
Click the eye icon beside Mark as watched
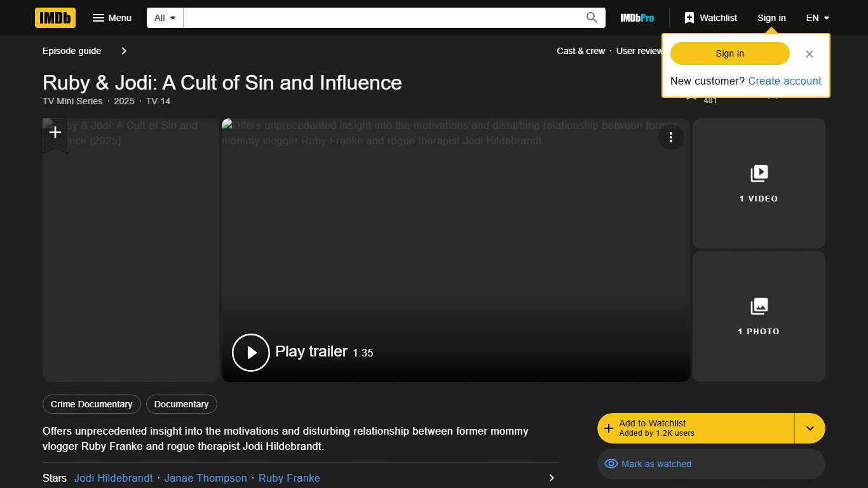611,464
